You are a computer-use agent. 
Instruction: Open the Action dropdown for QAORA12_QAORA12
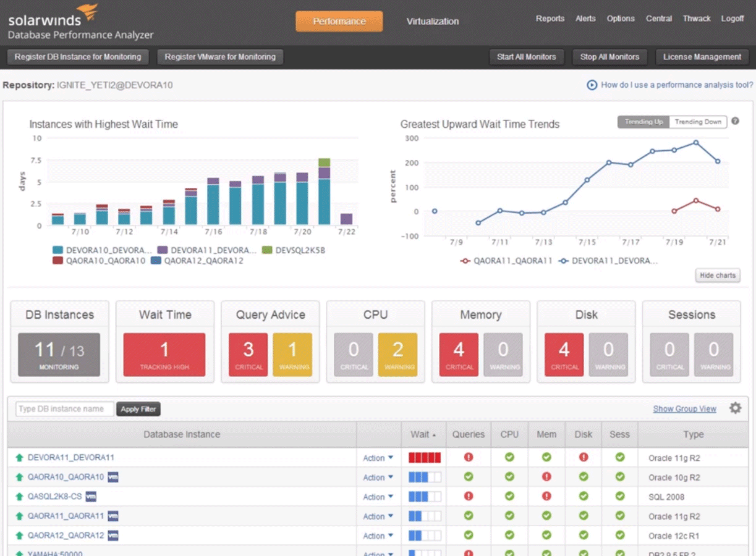[x=378, y=536]
